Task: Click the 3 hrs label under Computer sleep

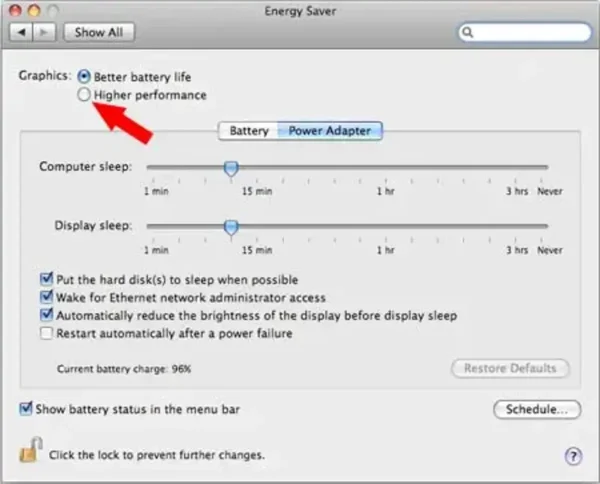Action: (x=517, y=191)
